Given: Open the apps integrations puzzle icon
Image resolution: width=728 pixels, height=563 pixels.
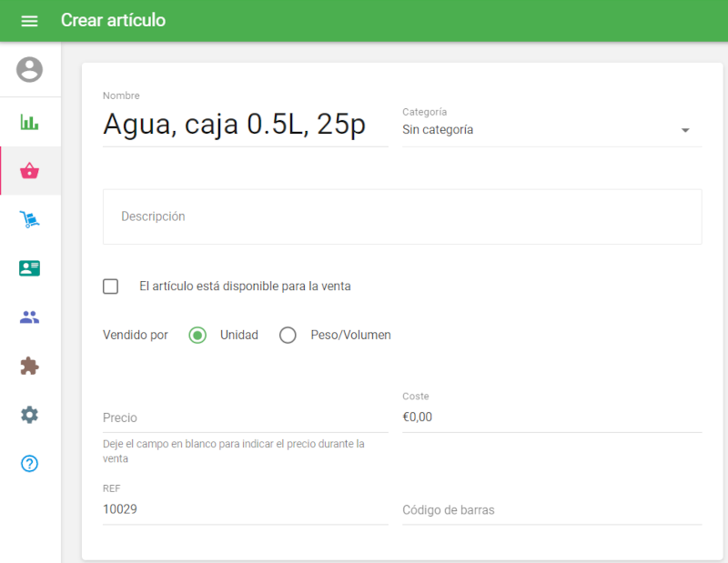Looking at the screenshot, I should tap(30, 366).
